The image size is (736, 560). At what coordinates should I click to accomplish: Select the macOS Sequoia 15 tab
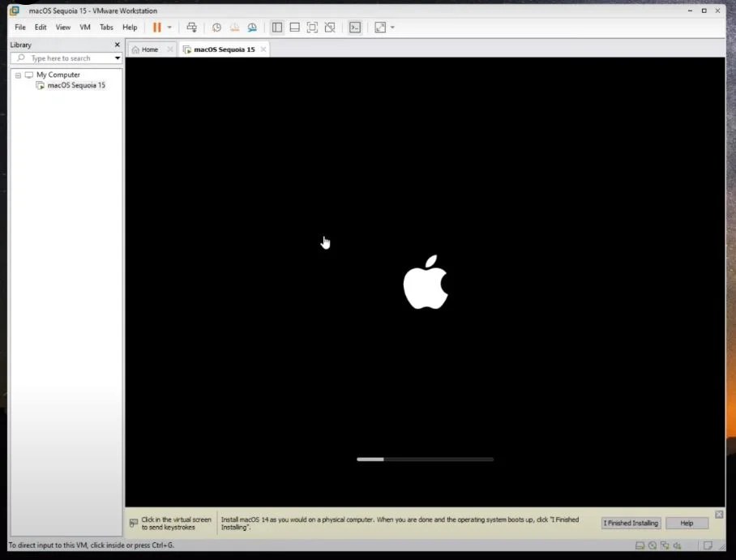[224, 49]
